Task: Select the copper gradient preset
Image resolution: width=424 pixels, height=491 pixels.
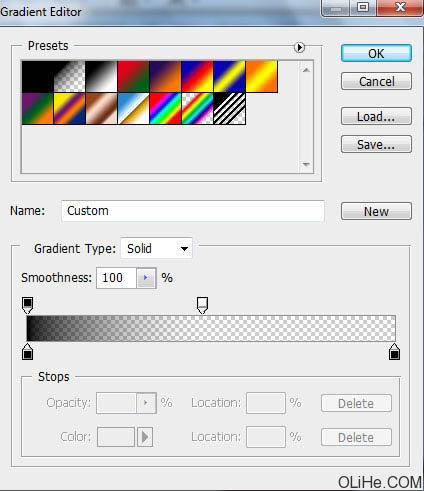Action: click(101, 109)
